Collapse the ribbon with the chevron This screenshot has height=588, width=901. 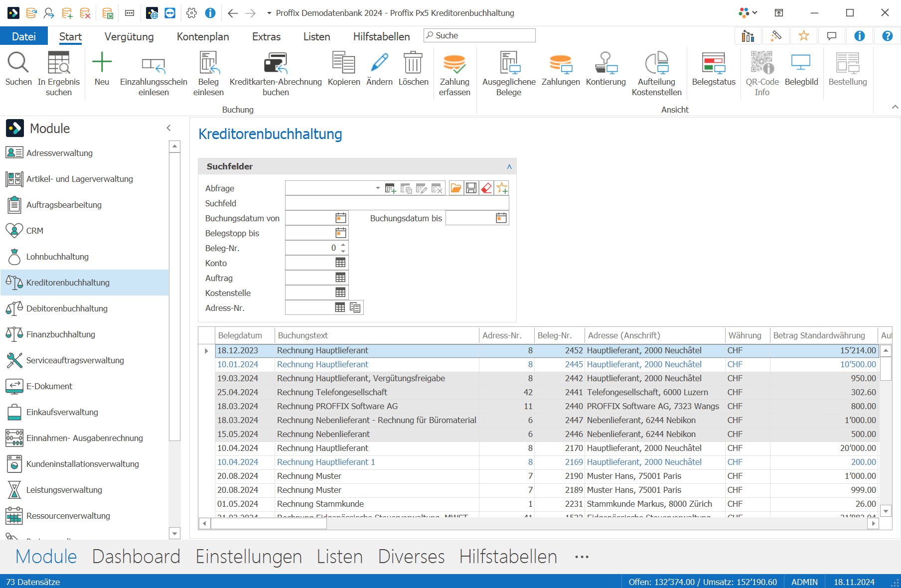895,107
